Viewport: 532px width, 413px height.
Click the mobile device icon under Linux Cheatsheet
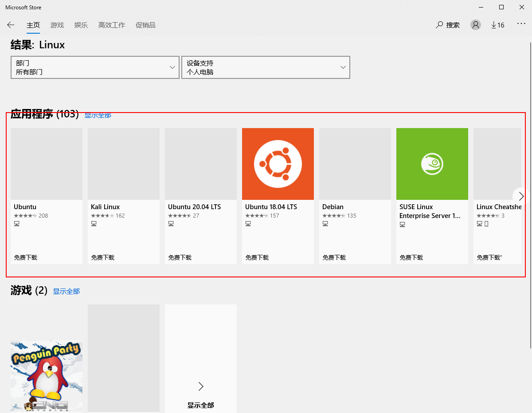tap(486, 224)
